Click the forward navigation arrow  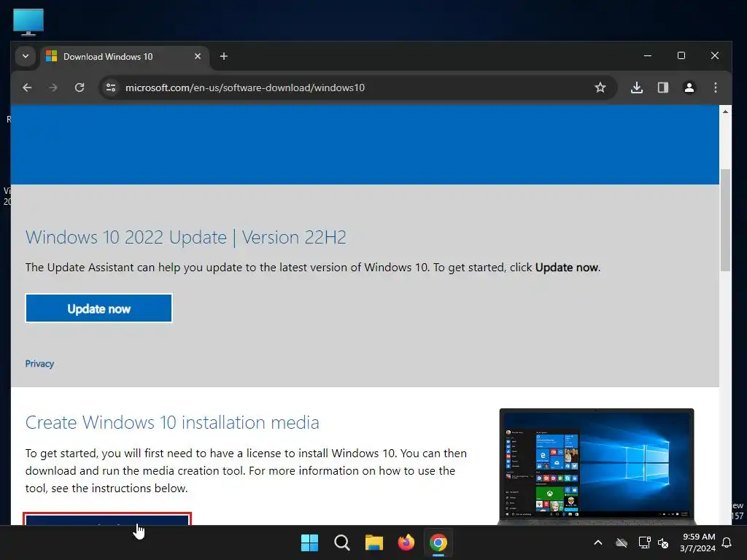53,87
